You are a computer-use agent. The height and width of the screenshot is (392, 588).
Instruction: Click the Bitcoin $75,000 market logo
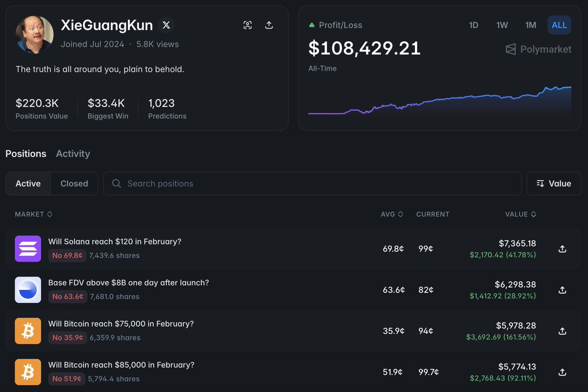[28, 331]
